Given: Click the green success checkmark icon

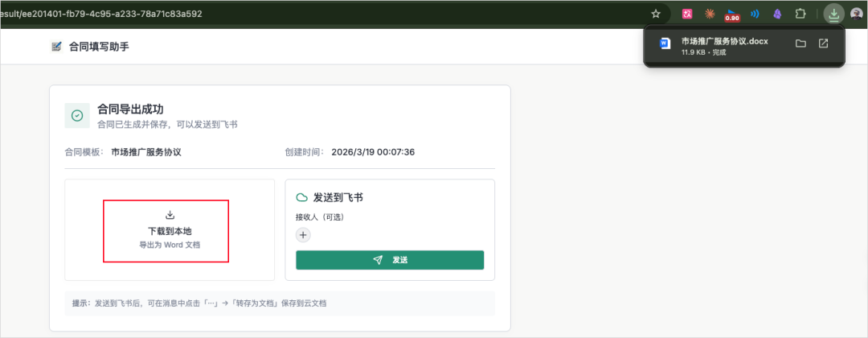Looking at the screenshot, I should pos(77,116).
